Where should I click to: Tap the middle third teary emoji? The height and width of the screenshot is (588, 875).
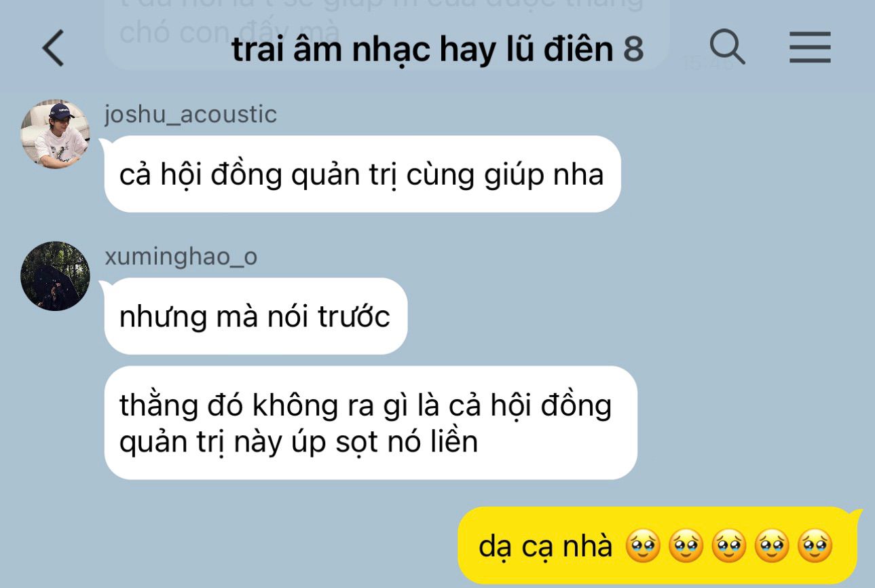(727, 547)
